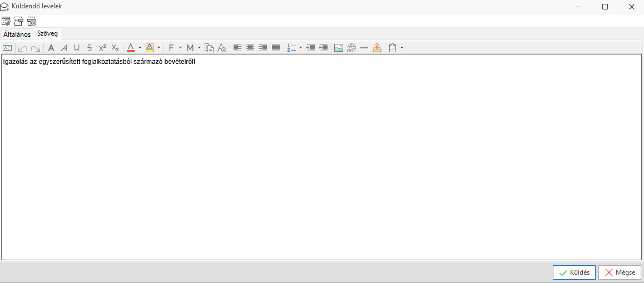Click the copy formatting icon
The height and width of the screenshot is (283, 644).
(x=209, y=48)
